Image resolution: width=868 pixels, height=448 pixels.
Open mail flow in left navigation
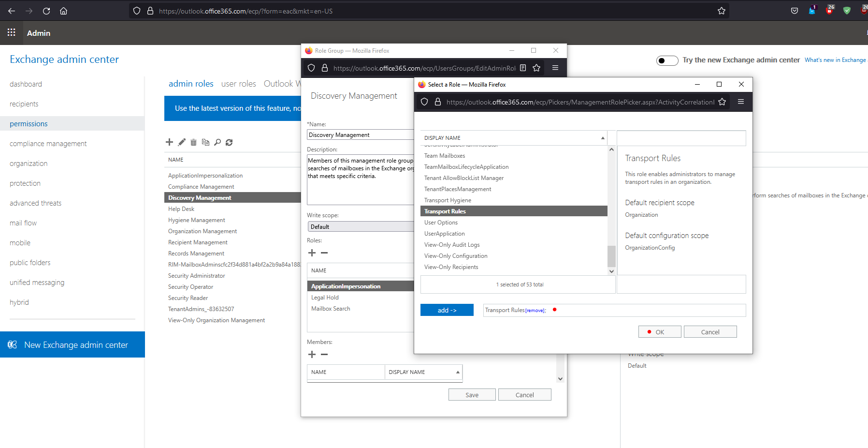23,223
